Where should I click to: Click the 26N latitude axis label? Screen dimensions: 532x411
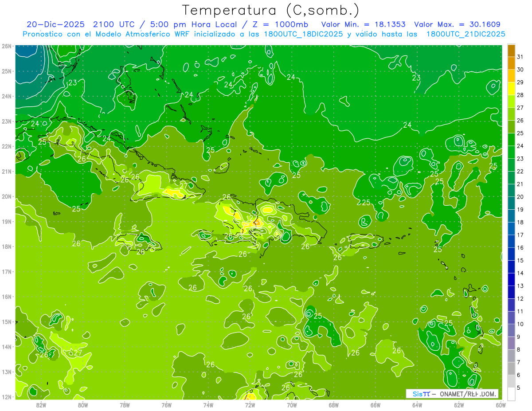point(7,46)
